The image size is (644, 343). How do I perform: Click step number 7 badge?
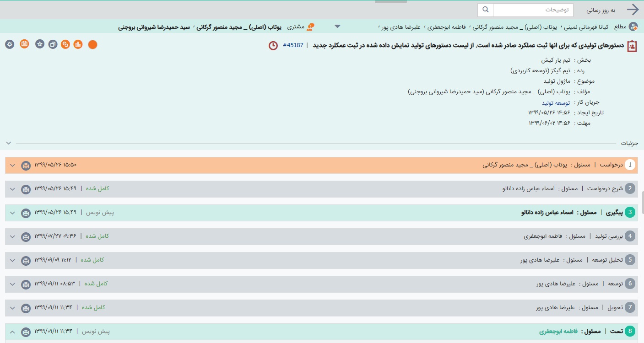[x=630, y=308]
